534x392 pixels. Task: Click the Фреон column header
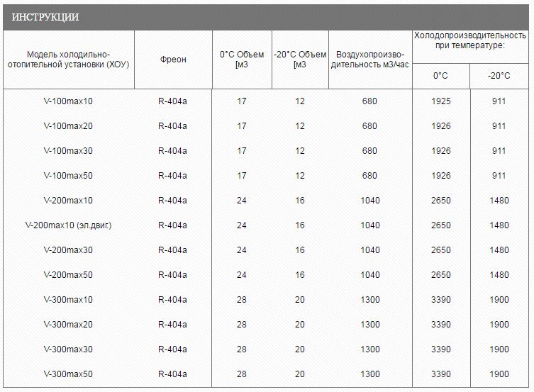pos(172,60)
